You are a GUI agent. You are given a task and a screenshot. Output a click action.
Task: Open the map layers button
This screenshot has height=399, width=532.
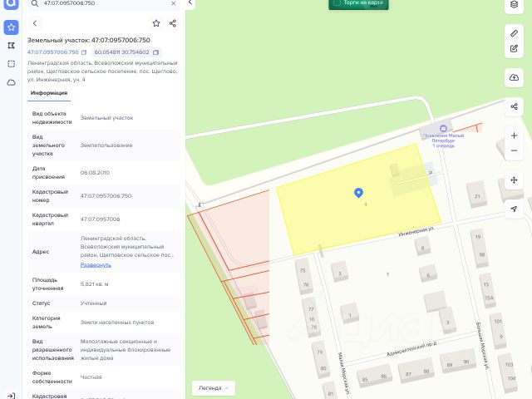pos(514,4)
